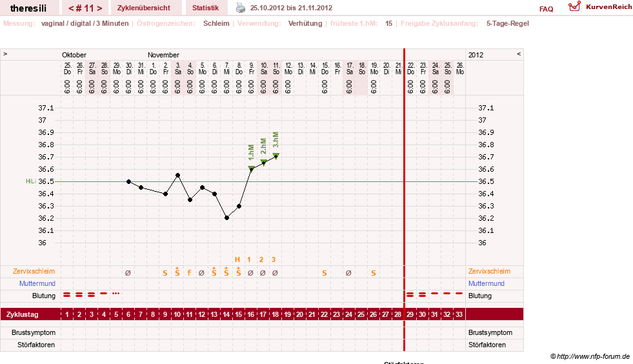
Task: Click left Brustsymptom row label
Action: click(x=34, y=333)
